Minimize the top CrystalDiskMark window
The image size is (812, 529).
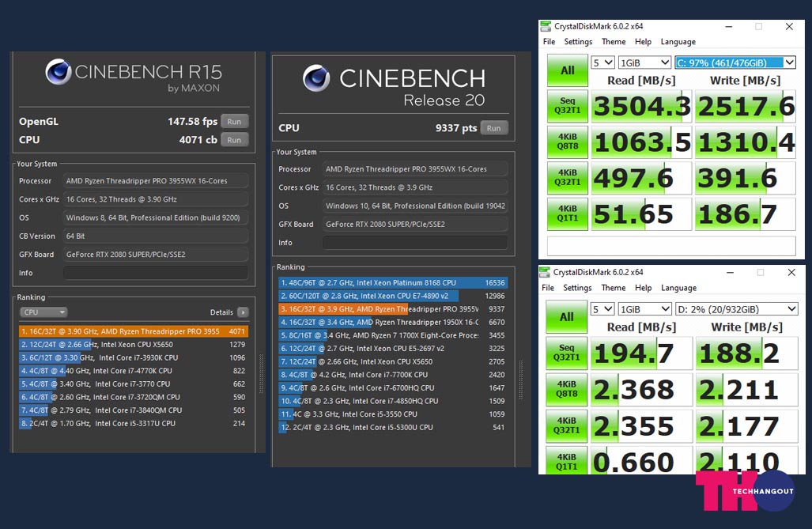(729, 26)
